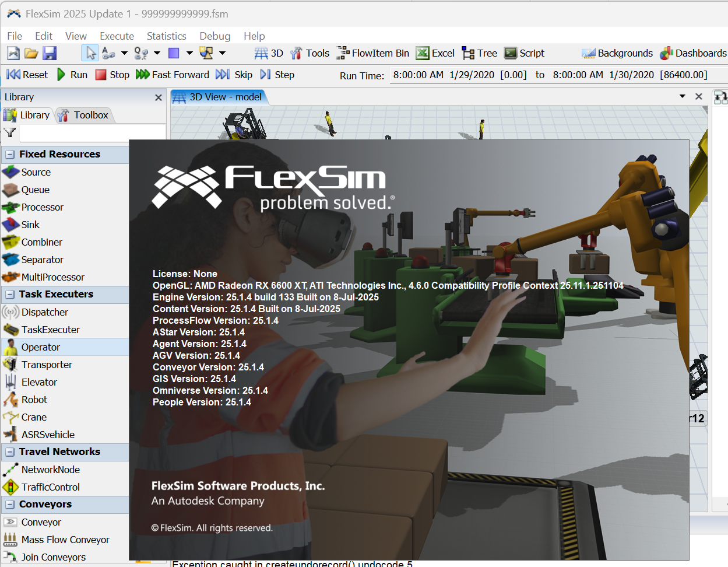This screenshot has width=728, height=567.
Task: Open the File menu
Action: [15, 36]
